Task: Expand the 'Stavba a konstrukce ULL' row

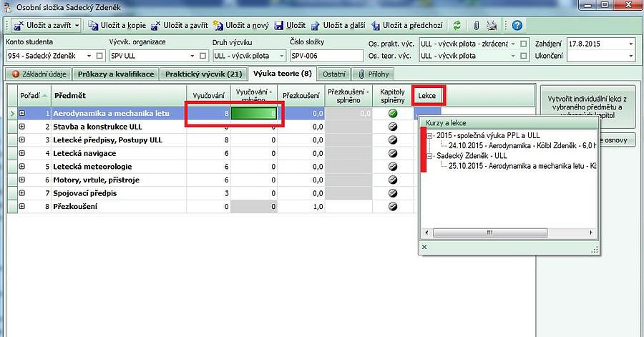Action: tap(22, 127)
